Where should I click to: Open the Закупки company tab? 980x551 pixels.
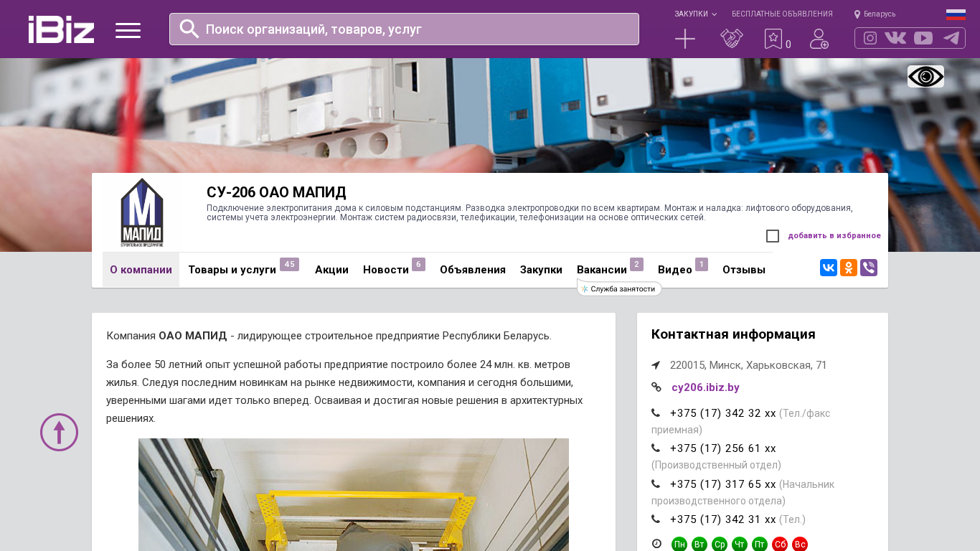click(541, 270)
